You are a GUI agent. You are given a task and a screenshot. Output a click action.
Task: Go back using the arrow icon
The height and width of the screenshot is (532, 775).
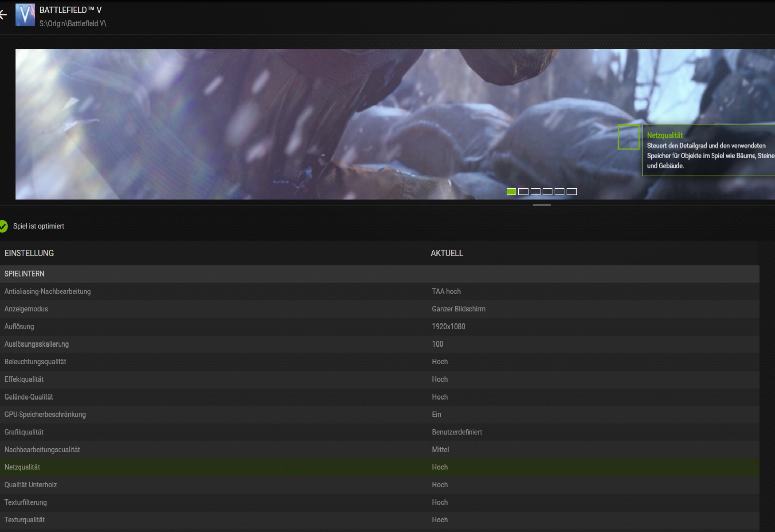[4, 15]
